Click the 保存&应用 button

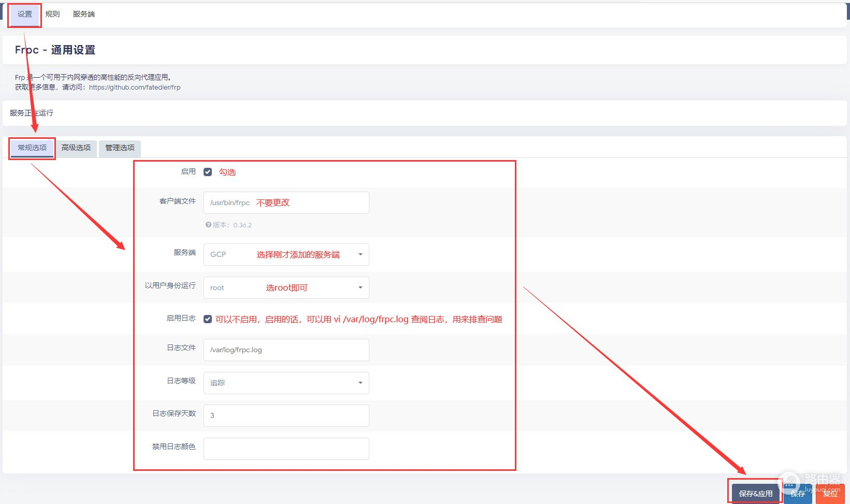click(x=755, y=494)
